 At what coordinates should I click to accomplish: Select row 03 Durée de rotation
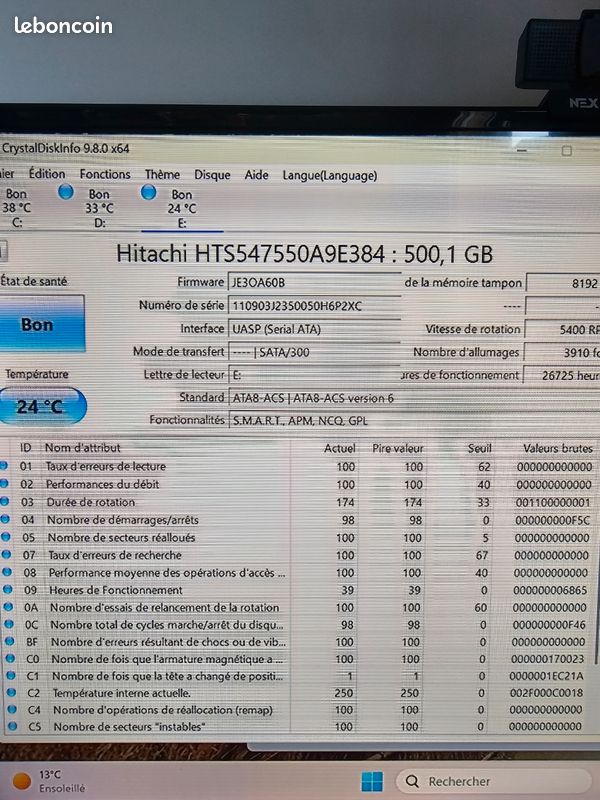coord(297,502)
